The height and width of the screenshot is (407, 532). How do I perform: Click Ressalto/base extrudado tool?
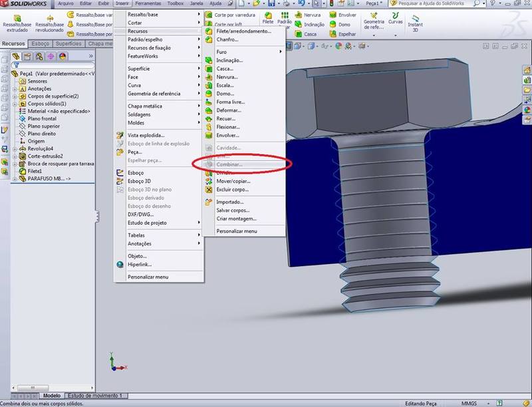tap(17, 23)
